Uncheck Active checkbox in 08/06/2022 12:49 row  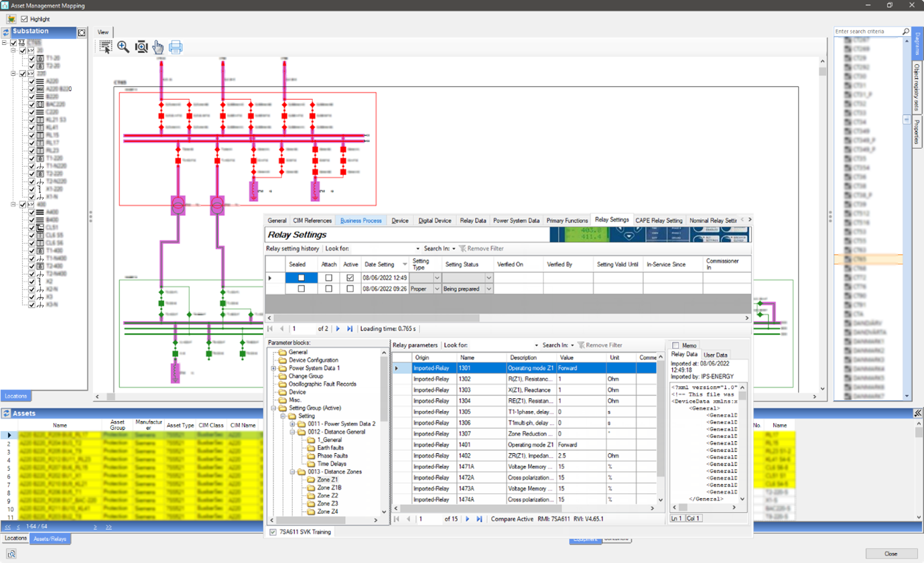[x=350, y=277]
